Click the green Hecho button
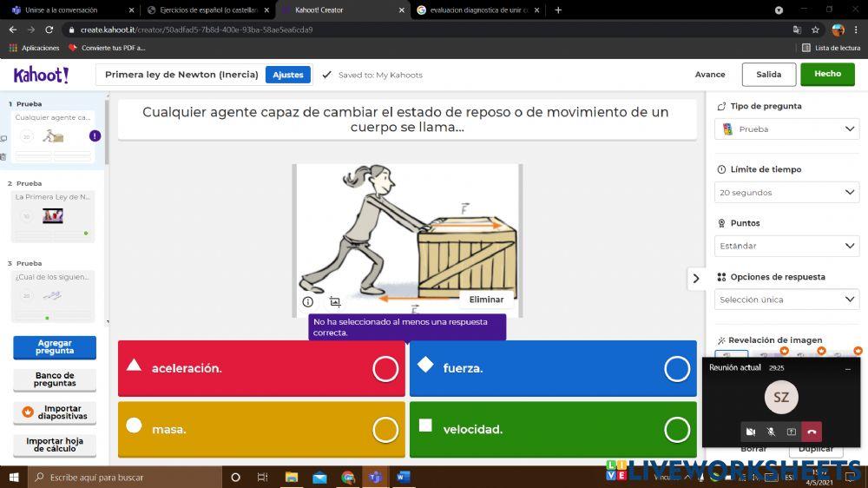868x488 pixels. pos(827,74)
